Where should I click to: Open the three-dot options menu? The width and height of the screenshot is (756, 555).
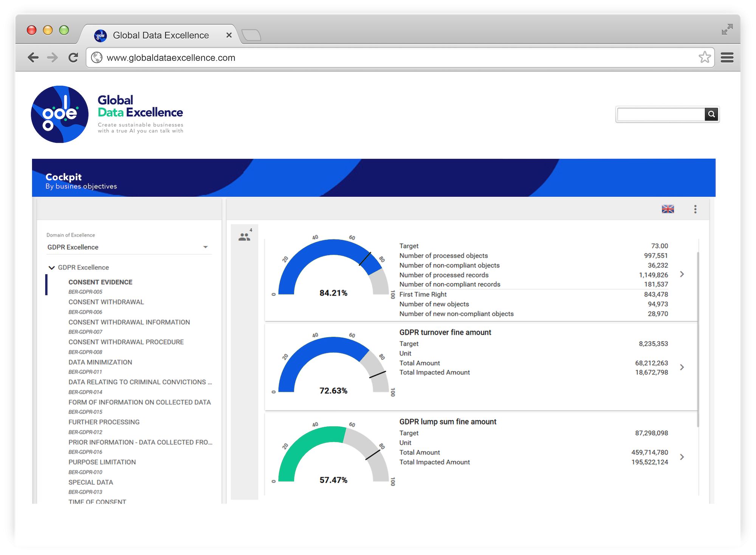point(695,209)
